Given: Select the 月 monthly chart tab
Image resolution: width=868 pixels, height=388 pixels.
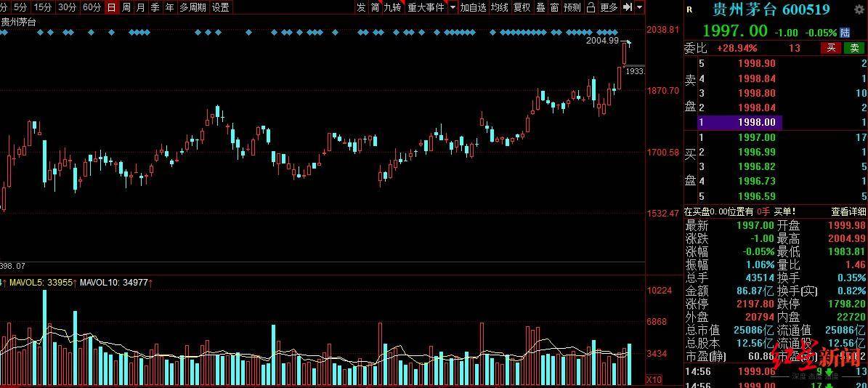Looking at the screenshot, I should tap(141, 7).
